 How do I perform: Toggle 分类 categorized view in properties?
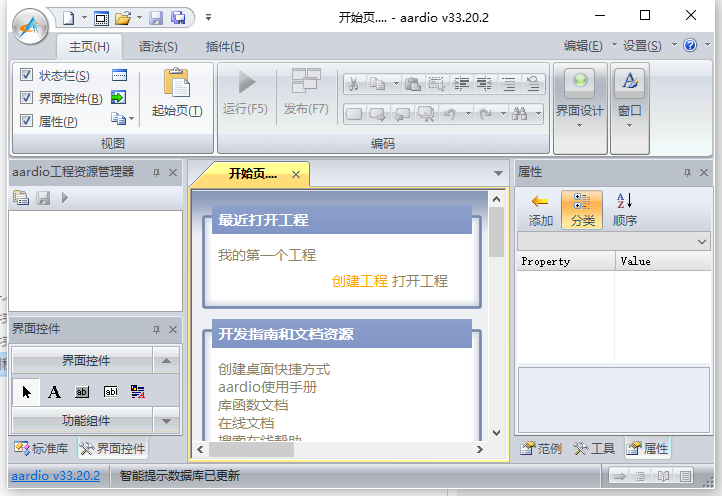tap(582, 210)
